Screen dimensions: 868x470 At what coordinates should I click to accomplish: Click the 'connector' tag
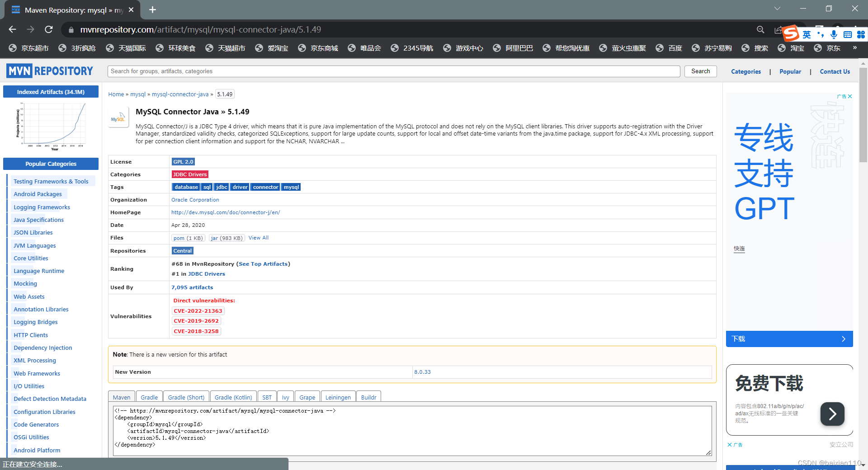pos(265,187)
